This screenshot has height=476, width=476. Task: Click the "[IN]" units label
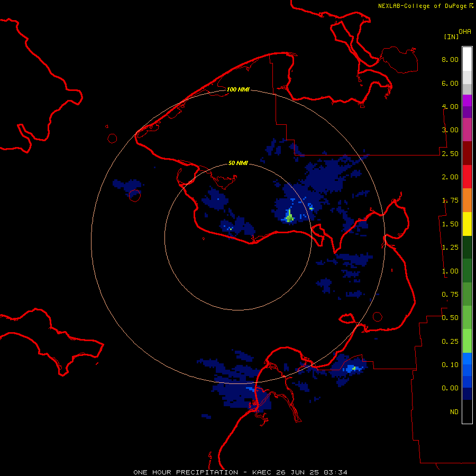[x=451, y=36]
